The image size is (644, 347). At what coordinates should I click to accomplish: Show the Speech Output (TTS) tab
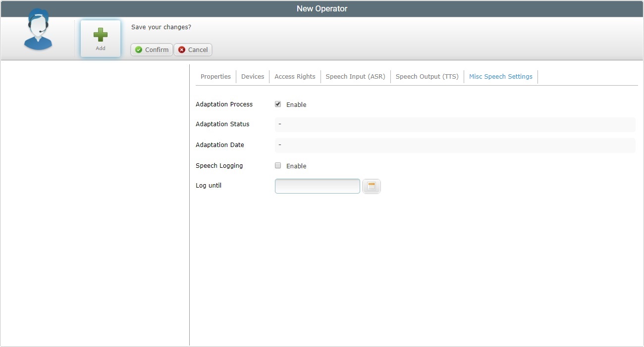(x=427, y=77)
